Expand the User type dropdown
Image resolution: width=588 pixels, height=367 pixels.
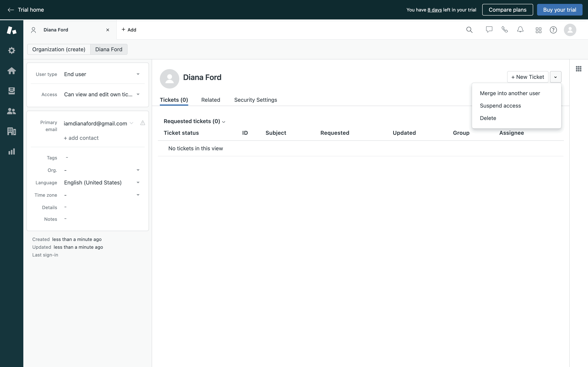coord(138,74)
